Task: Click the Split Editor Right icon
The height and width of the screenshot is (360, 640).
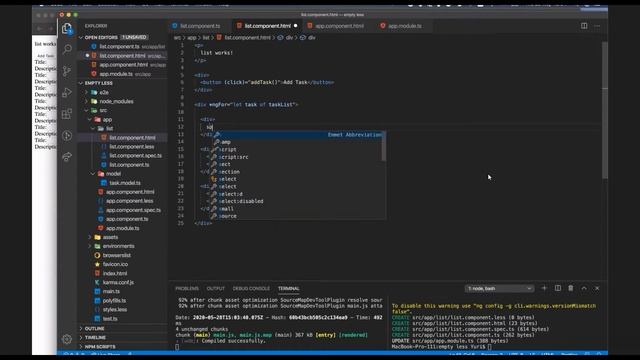Action: coord(584,26)
